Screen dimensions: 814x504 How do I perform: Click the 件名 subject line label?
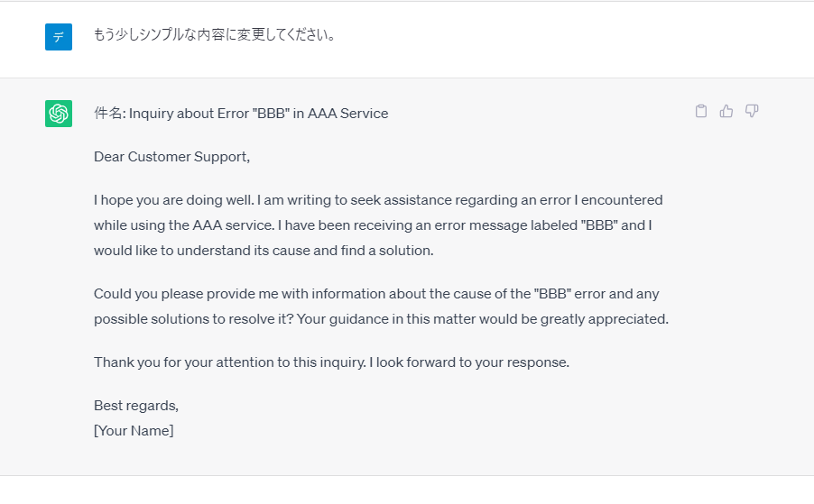109,113
